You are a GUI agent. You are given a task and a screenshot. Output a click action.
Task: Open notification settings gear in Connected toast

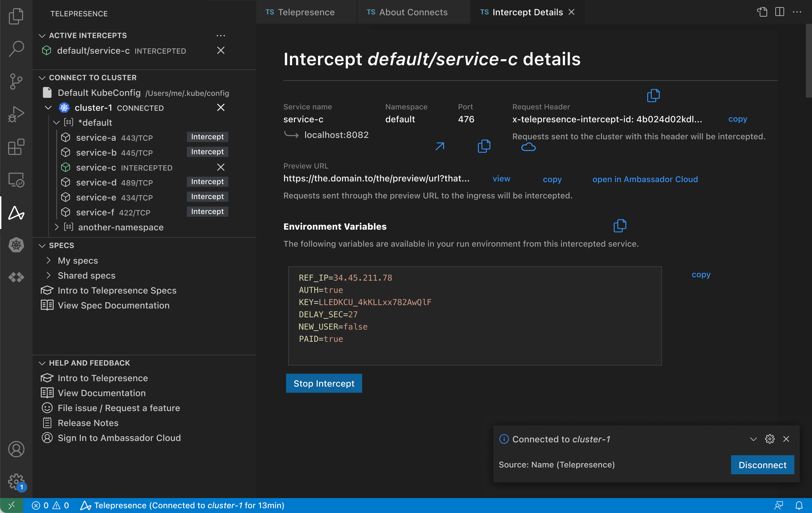(770, 439)
